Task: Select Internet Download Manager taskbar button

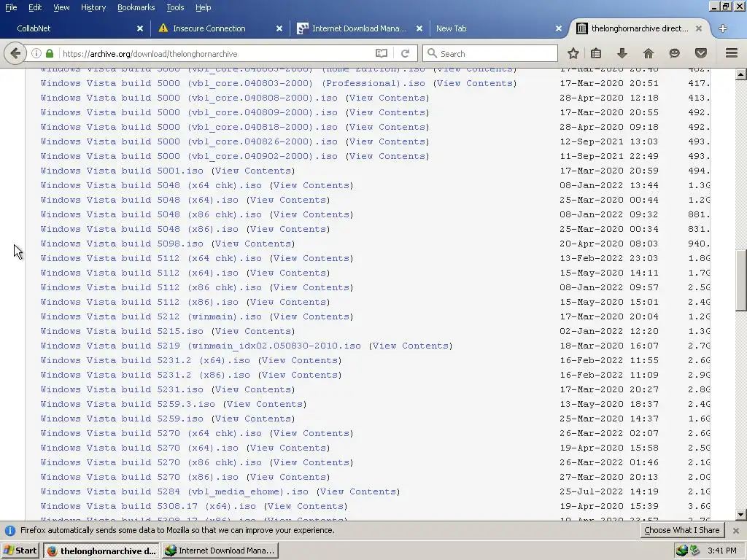Action: coord(220,551)
